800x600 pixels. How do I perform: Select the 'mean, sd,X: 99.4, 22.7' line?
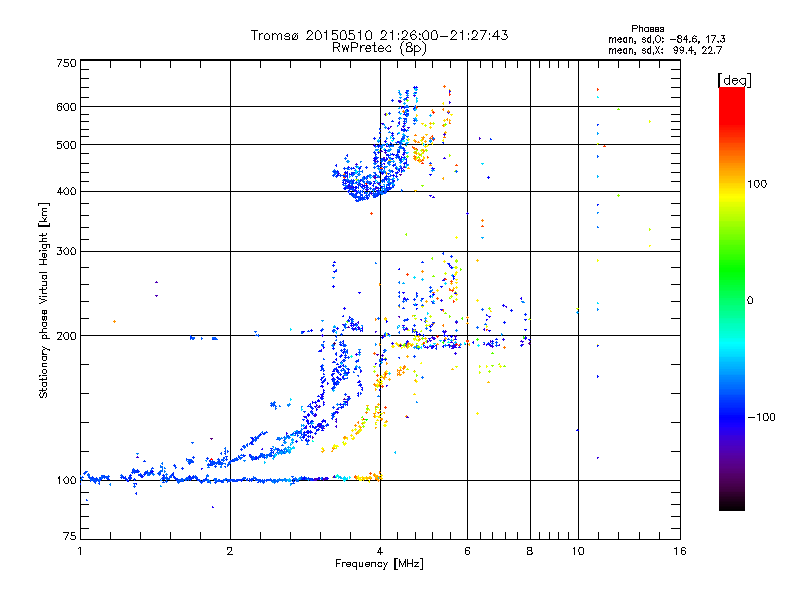665,50
